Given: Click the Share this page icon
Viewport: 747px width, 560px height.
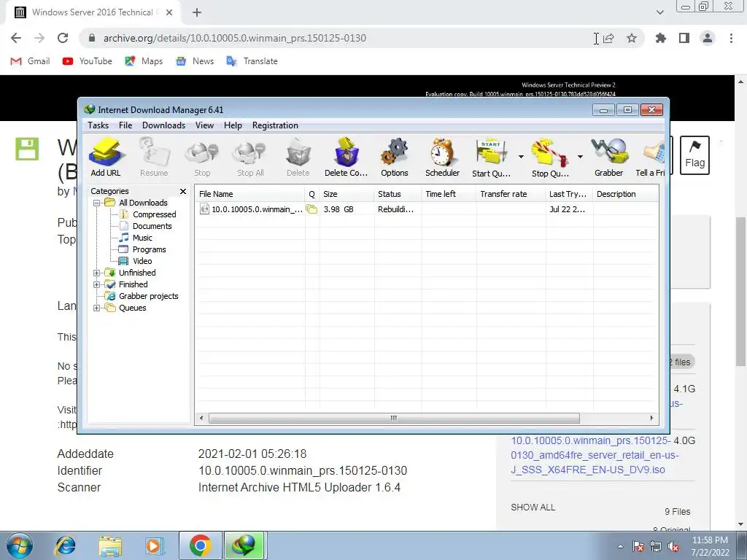Looking at the screenshot, I should coord(608,38).
